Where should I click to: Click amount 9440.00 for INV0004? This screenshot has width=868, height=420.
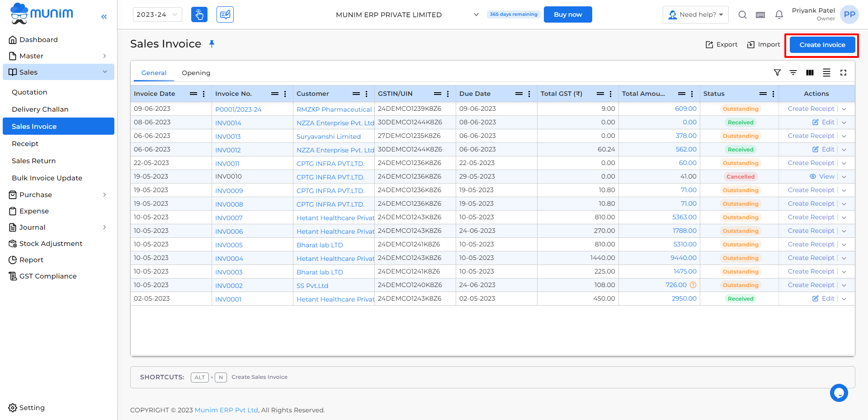(684, 258)
